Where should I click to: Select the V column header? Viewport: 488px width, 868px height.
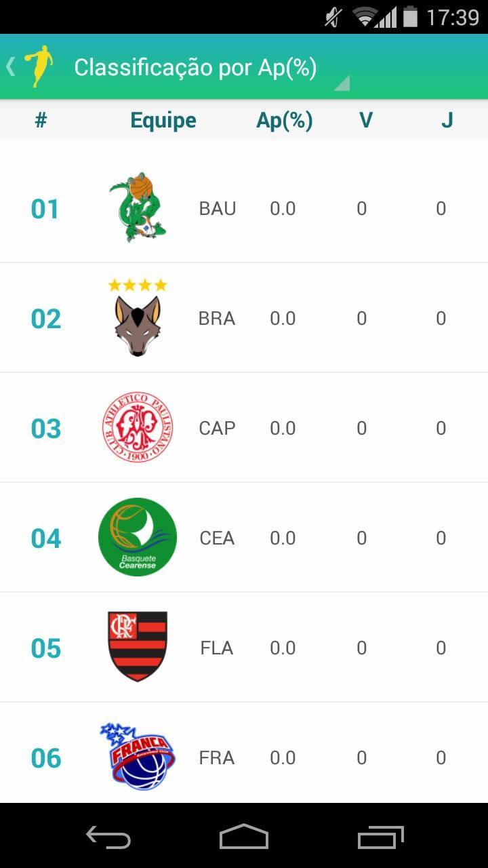coord(365,120)
